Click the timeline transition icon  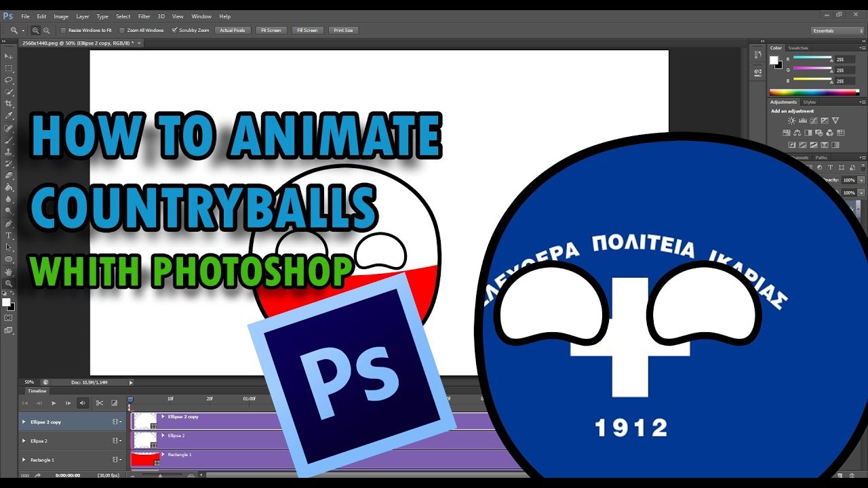[x=114, y=403]
